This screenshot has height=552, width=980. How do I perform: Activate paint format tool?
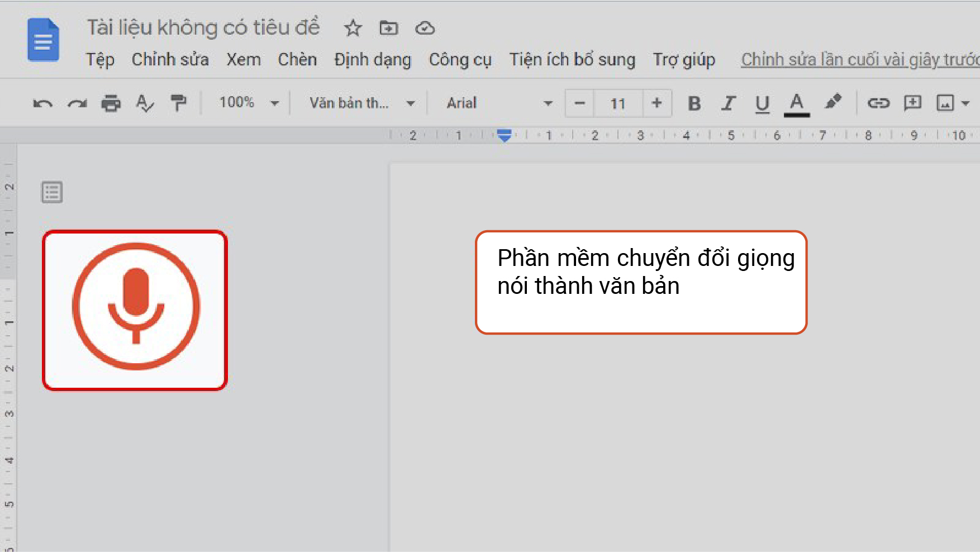(178, 103)
